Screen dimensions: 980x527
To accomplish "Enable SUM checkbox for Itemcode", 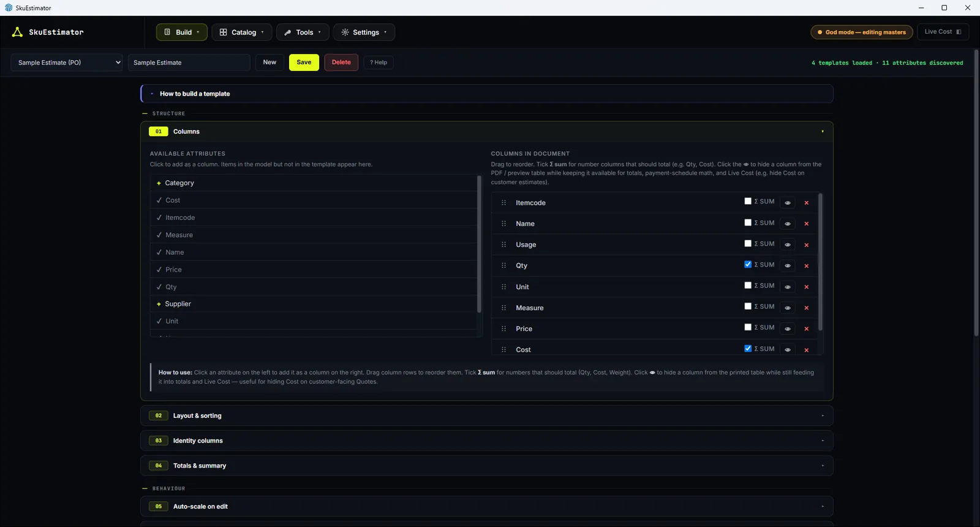I will tap(748, 201).
